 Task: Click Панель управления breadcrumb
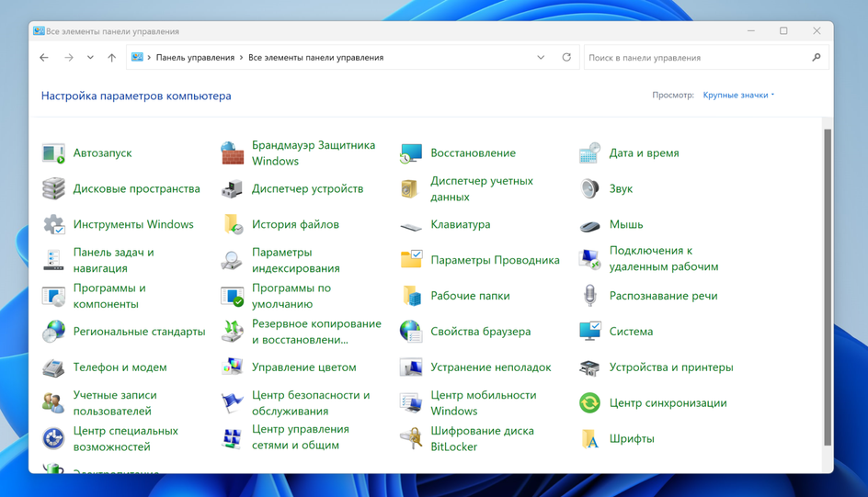click(x=196, y=58)
